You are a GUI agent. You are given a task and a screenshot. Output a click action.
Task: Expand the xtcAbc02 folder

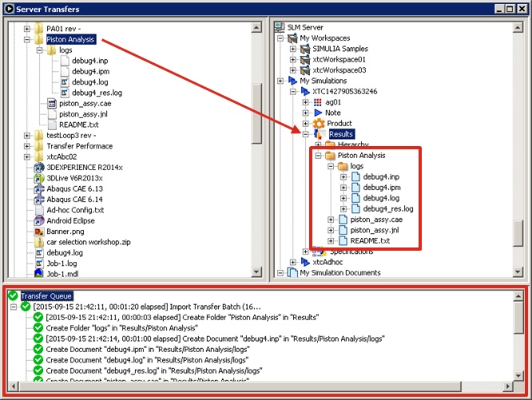coord(27,157)
